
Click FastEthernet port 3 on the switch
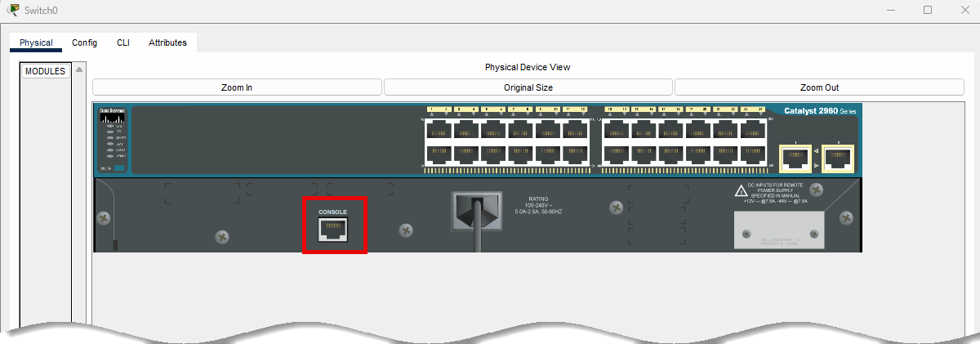coord(466,130)
